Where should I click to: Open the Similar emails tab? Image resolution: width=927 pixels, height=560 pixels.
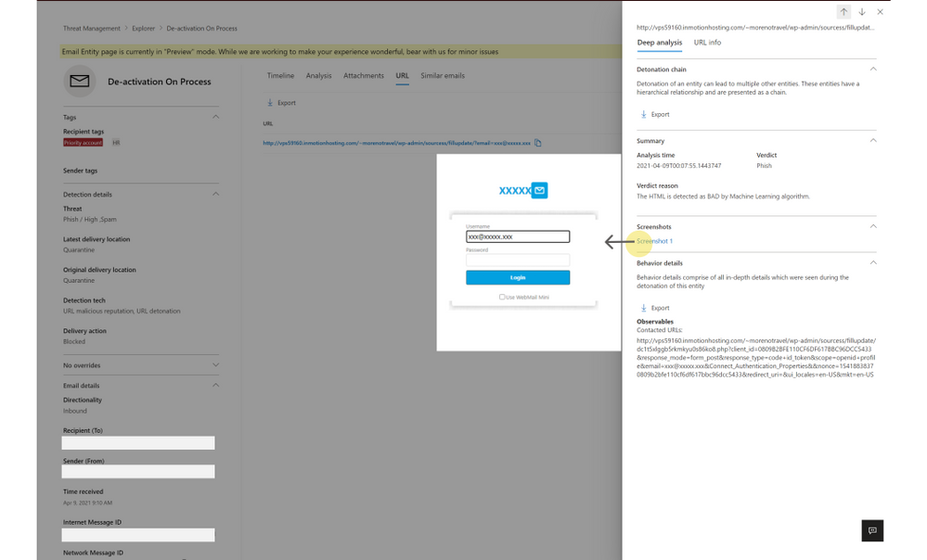[x=443, y=76]
